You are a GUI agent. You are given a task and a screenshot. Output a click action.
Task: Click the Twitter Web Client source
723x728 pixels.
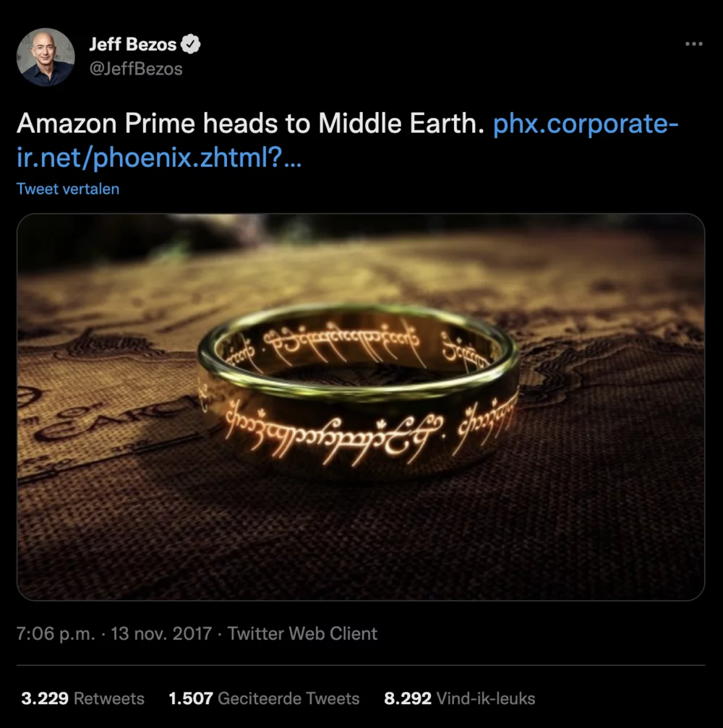point(302,634)
